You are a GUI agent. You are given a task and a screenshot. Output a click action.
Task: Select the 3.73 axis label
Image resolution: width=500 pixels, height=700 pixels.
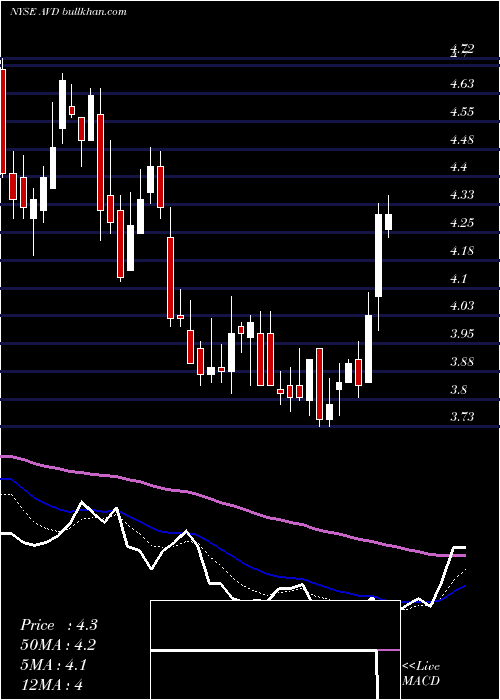coord(462,417)
